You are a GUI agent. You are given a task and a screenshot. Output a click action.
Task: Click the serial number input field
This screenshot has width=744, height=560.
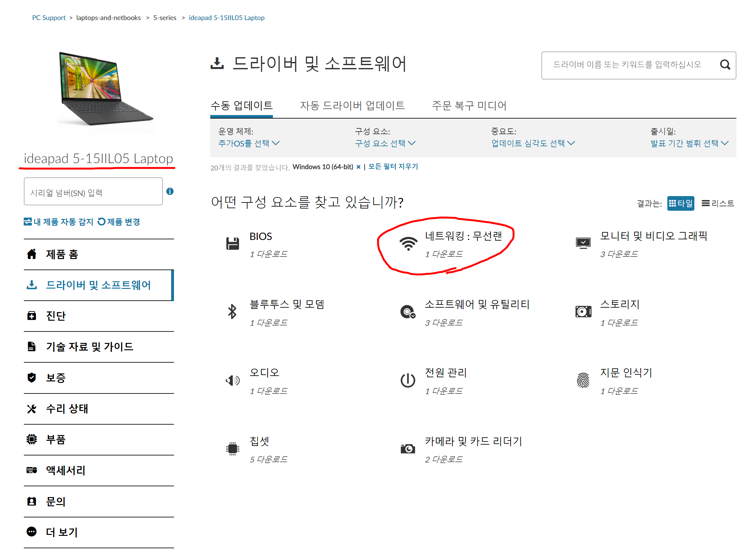93,192
